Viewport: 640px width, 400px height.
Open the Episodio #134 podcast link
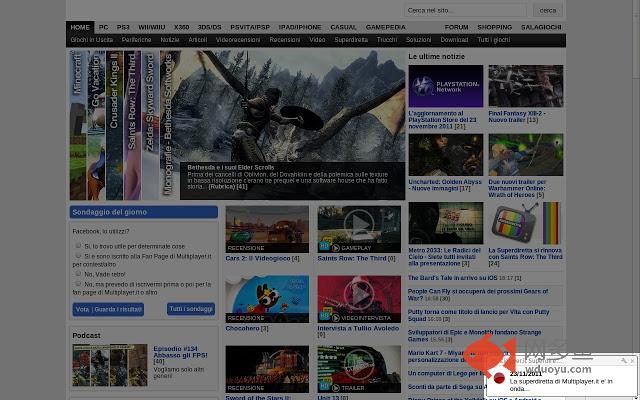pos(181,350)
